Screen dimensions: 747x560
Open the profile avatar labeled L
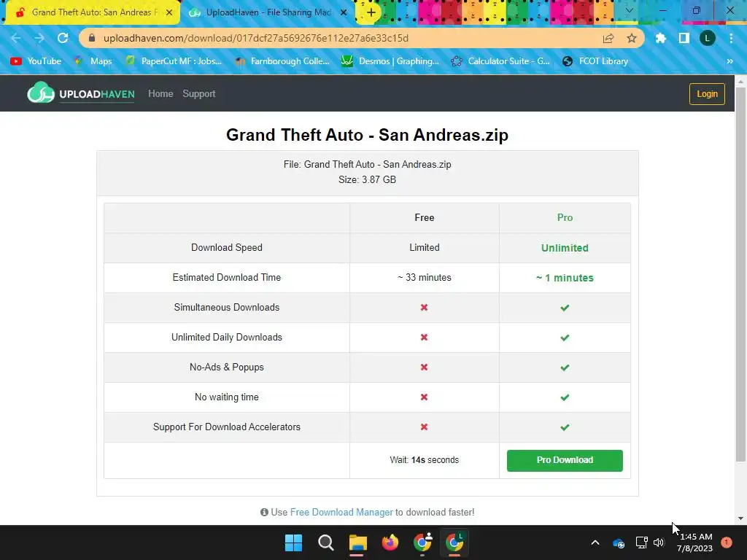pyautogui.click(x=708, y=38)
